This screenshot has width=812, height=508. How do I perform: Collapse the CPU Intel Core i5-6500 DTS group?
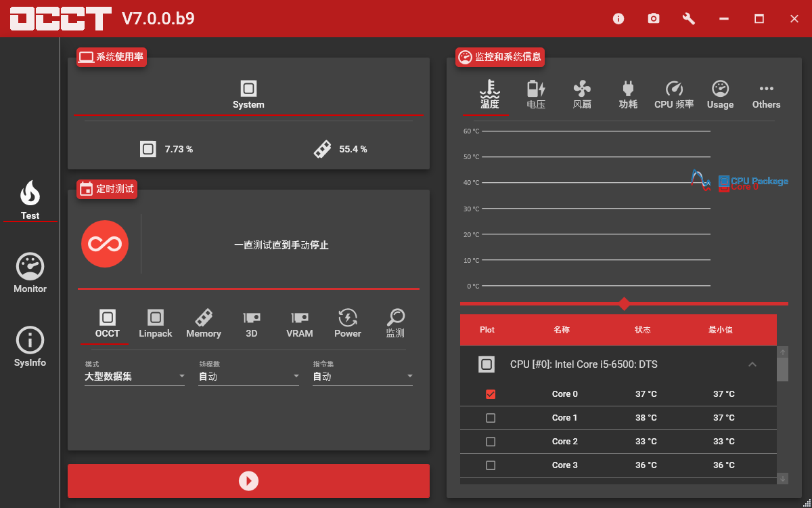[752, 364]
